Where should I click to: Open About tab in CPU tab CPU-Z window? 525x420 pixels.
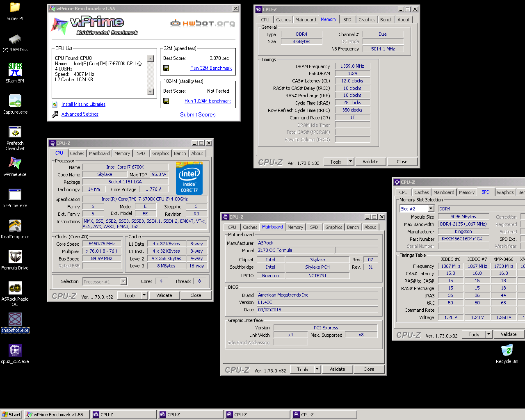[x=197, y=153]
